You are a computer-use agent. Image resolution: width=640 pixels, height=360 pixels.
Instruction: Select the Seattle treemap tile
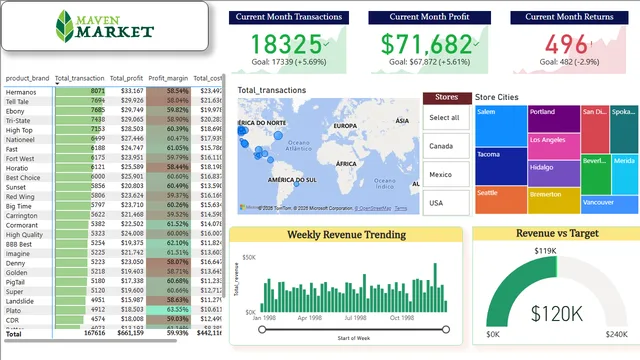point(501,200)
